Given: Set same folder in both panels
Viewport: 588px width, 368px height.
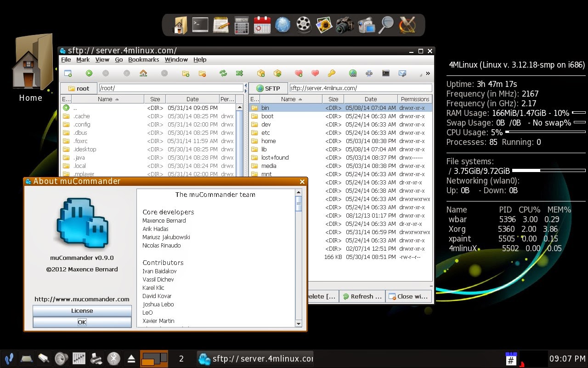Looking at the screenshot, I should [239, 73].
